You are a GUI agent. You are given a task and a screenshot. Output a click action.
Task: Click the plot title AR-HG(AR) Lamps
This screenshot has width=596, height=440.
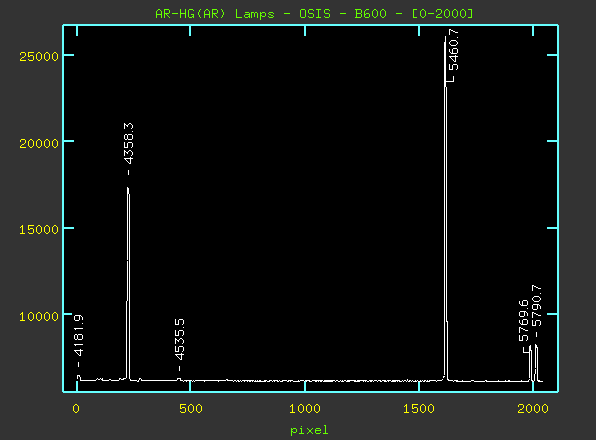[x=215, y=14]
